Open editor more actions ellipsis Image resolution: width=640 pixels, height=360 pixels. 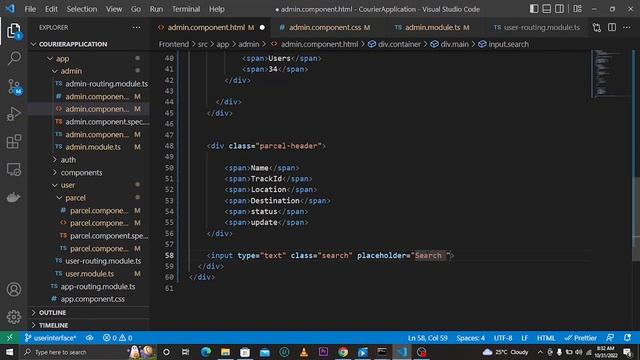point(627,27)
